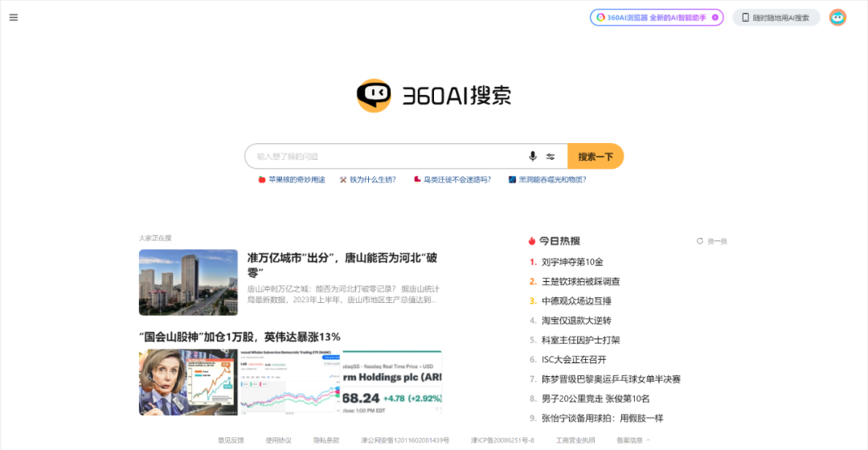
Task: Open hot search ISC大会正在召开
Action: [574, 360]
